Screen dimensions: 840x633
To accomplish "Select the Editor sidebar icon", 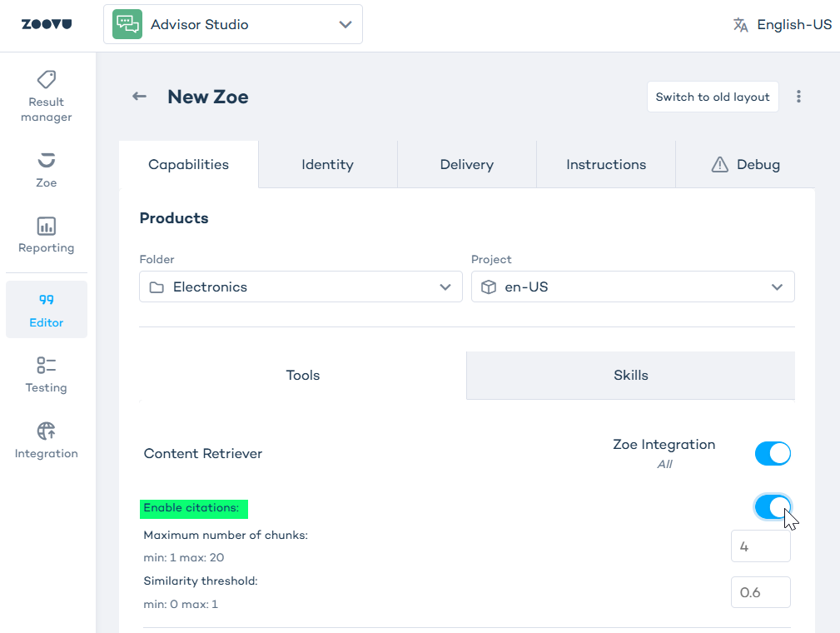I will (46, 308).
